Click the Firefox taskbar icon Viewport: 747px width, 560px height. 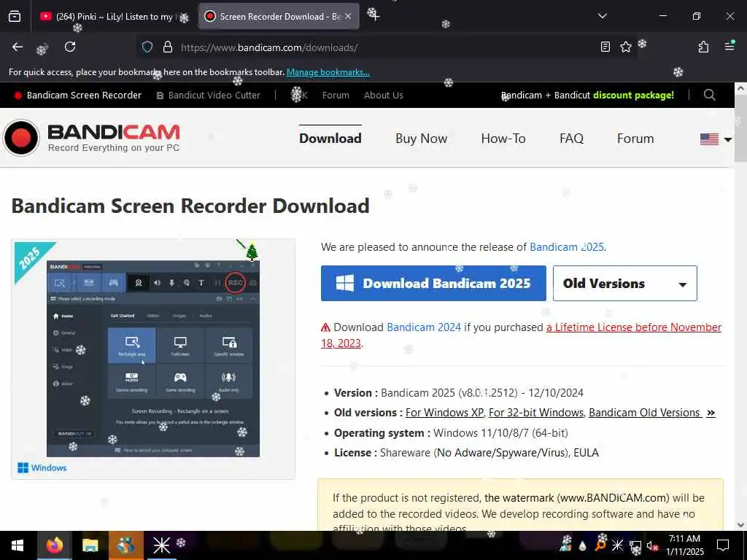coord(54,545)
